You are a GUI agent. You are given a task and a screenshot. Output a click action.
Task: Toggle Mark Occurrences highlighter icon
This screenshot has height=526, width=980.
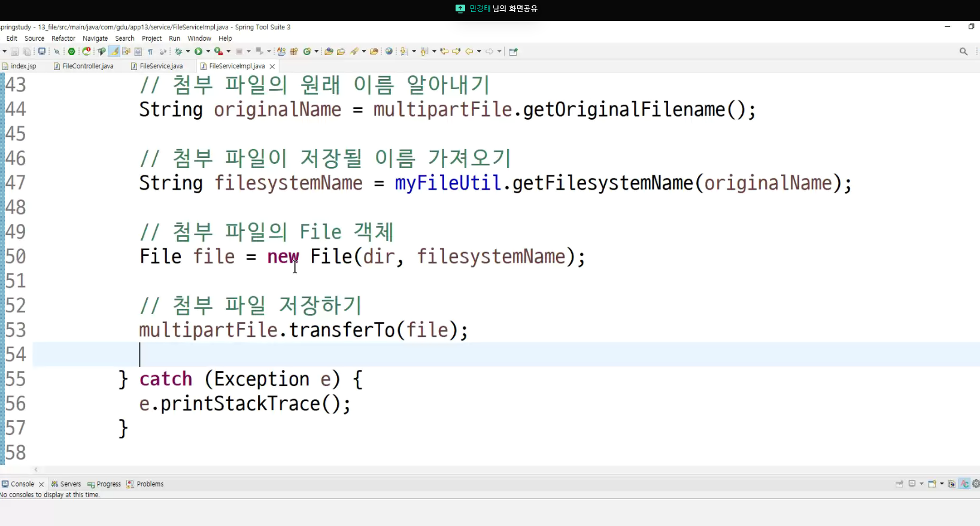click(114, 51)
